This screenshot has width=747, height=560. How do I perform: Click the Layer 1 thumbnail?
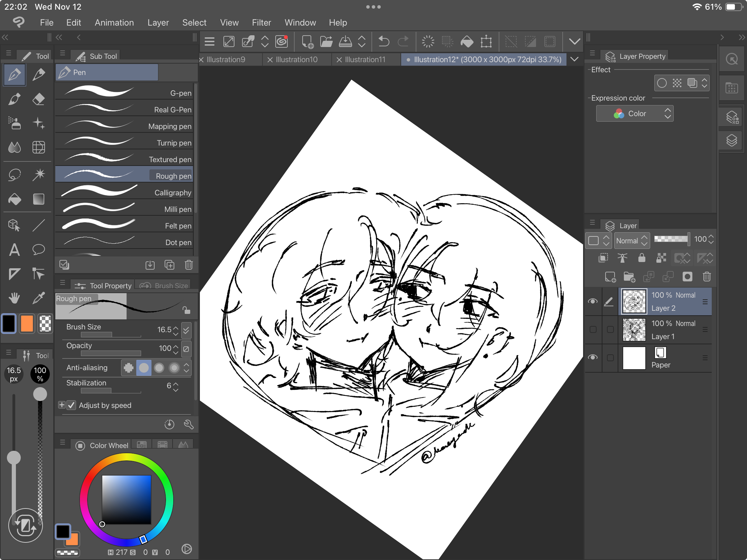click(634, 330)
